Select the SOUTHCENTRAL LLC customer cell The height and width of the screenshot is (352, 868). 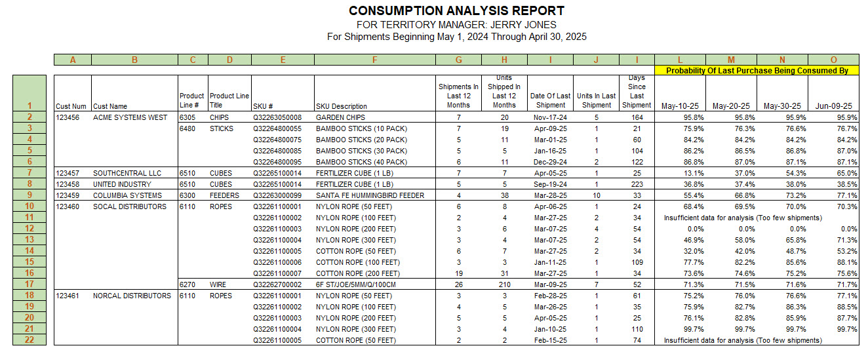pyautogui.click(x=127, y=173)
